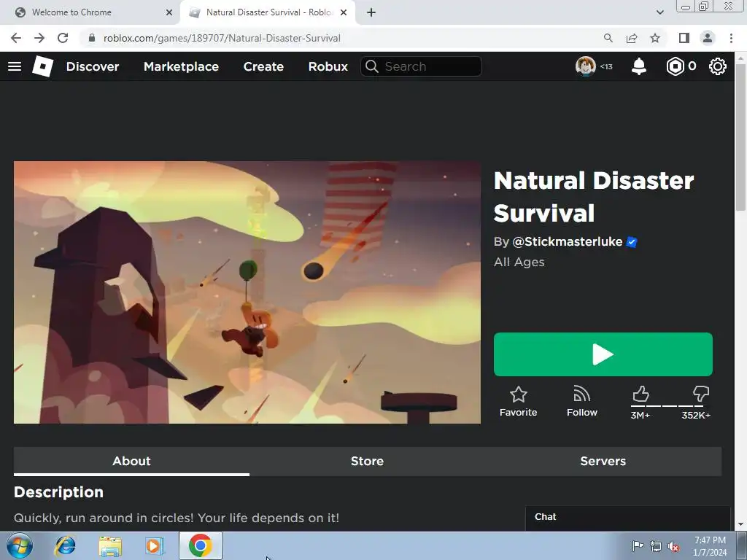Share this page from address bar
Image resolution: width=747 pixels, height=560 pixels.
pyautogui.click(x=632, y=38)
